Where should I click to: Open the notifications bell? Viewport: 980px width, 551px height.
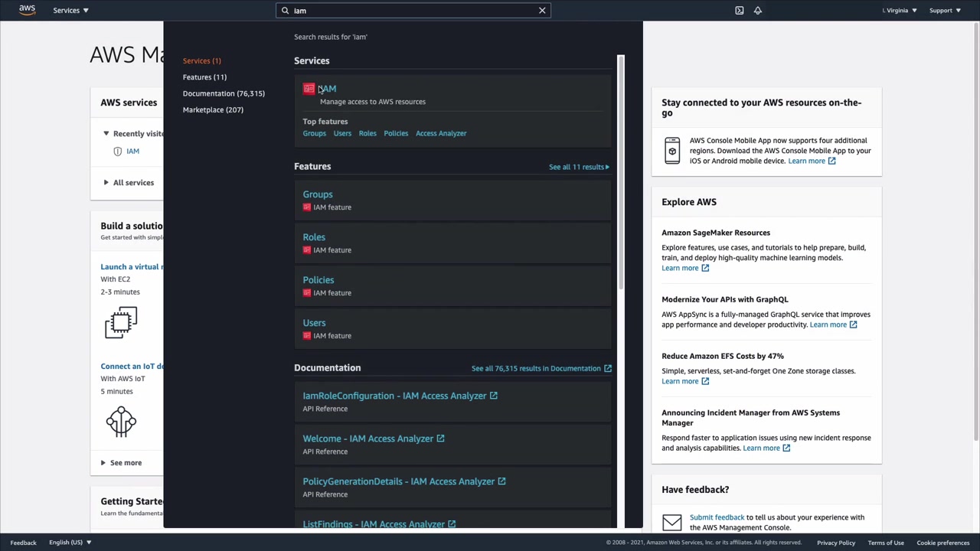tap(758, 11)
